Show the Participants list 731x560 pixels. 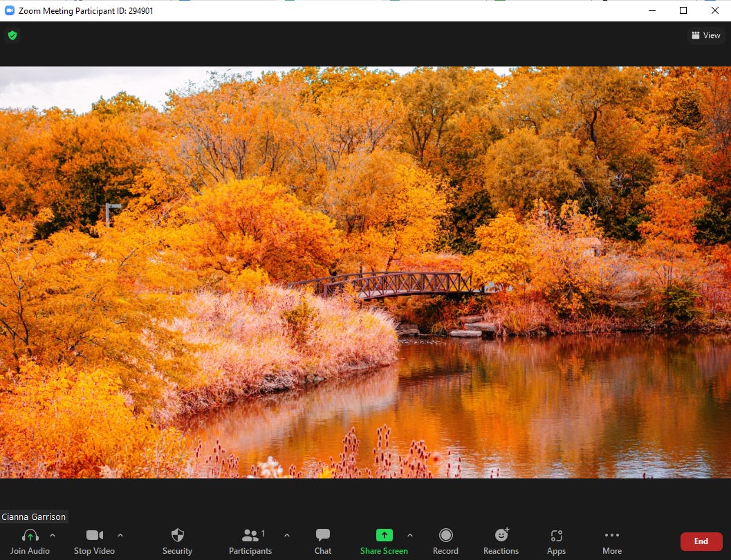tap(250, 541)
